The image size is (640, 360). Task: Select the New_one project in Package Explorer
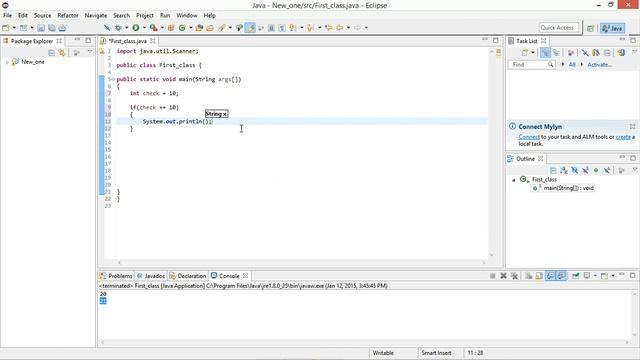33,62
